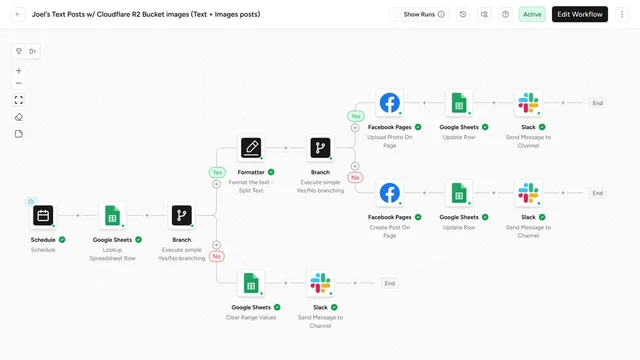Add step below the first branch Yes label

point(217,184)
